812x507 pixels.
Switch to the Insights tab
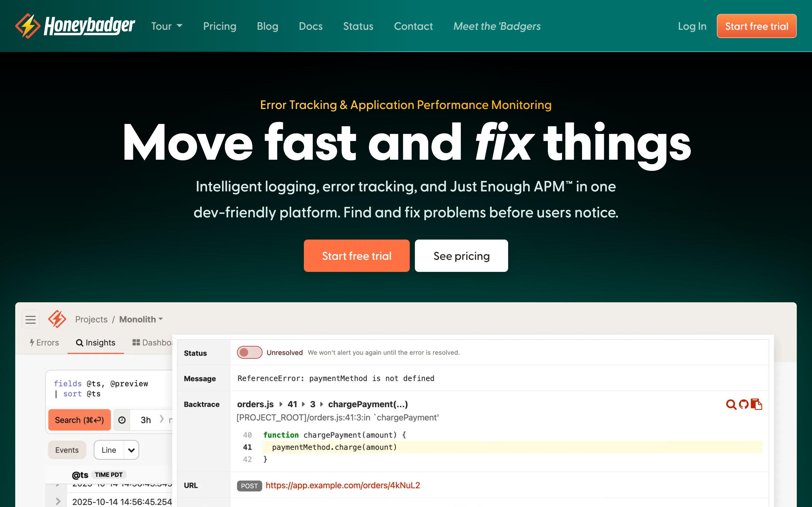(x=95, y=342)
